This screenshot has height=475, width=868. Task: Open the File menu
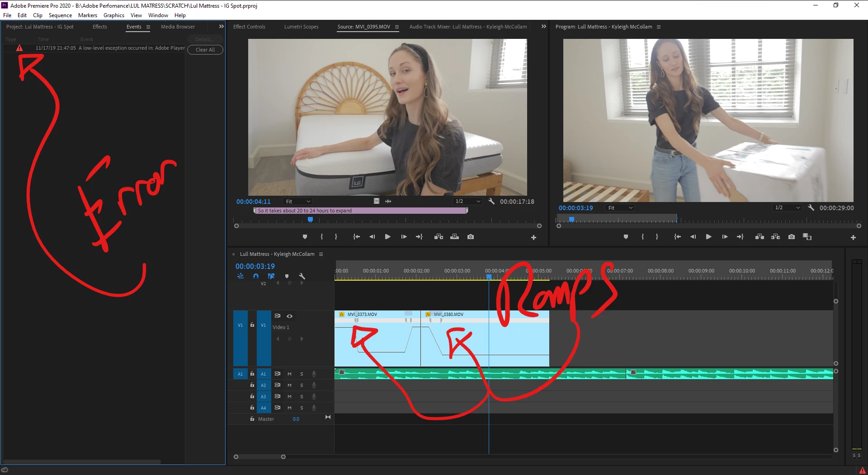[7, 15]
